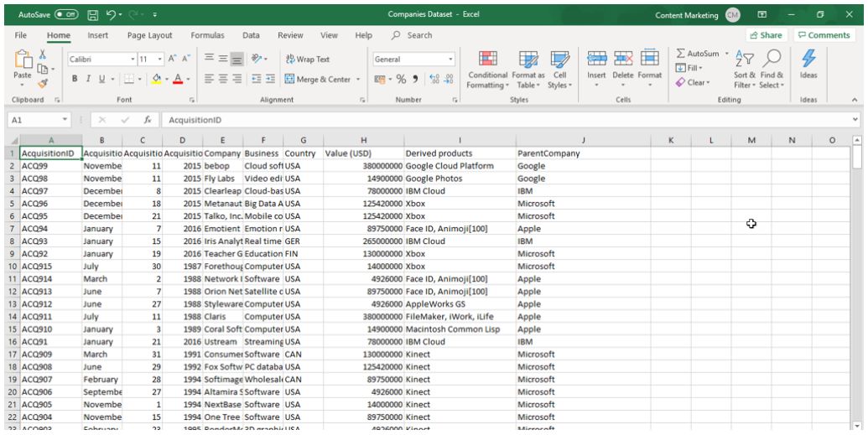Align cell text to the right

click(237, 79)
